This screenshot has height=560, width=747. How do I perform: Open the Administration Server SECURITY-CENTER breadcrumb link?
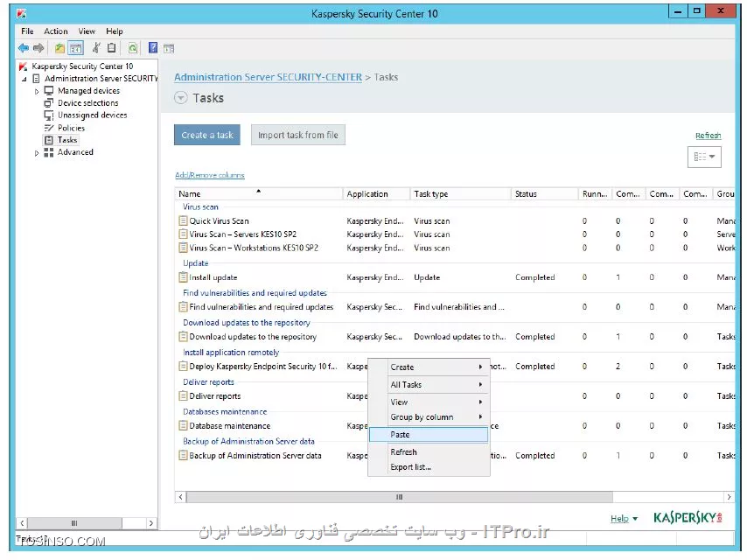click(268, 77)
